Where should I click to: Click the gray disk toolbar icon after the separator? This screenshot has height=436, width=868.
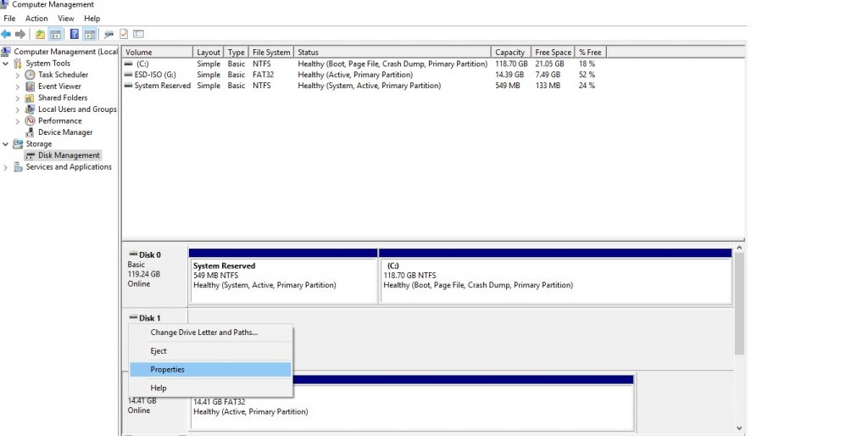coord(108,34)
